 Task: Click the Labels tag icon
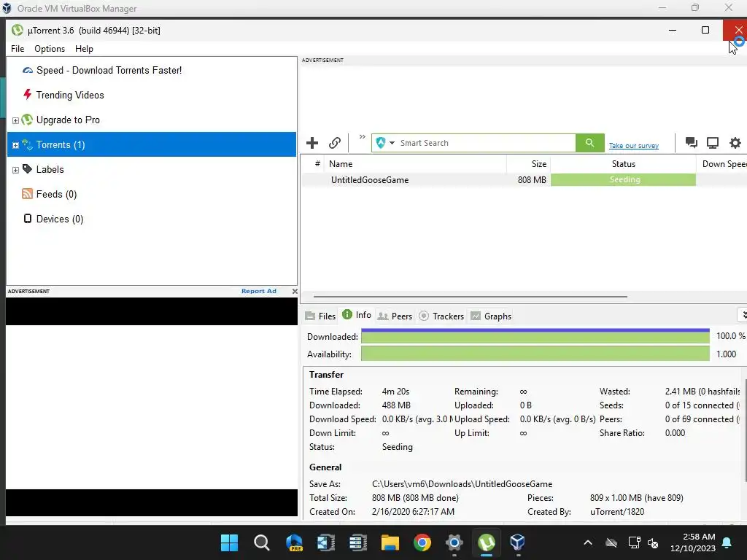(28, 169)
